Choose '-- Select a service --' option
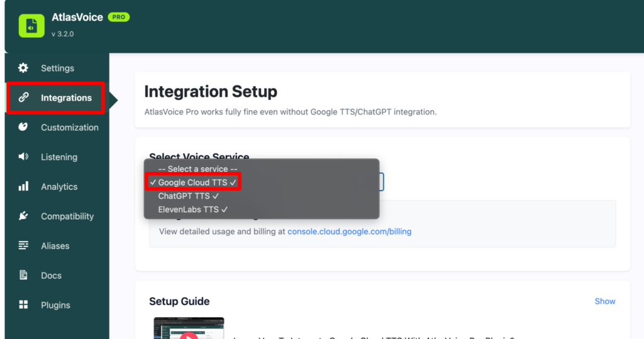This screenshot has width=644, height=339. click(x=261, y=169)
